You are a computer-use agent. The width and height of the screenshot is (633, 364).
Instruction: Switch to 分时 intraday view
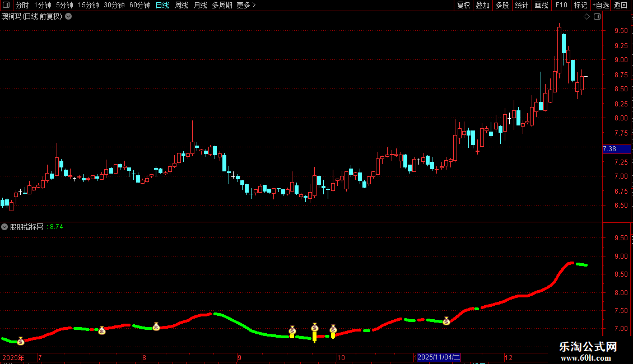coord(22,5)
